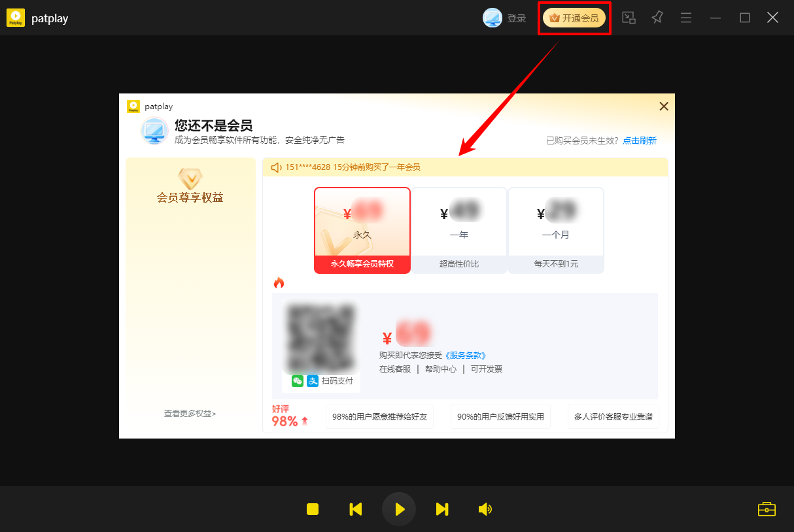794x532 pixels.
Task: Maximize the patplay window
Action: coord(744,18)
